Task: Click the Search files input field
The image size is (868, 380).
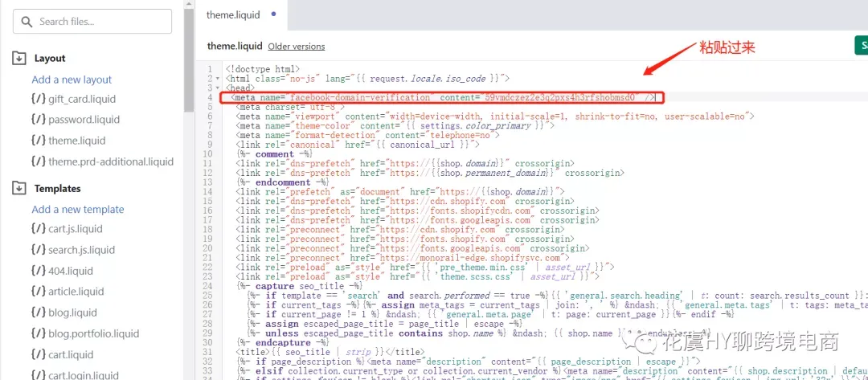Action: click(x=92, y=22)
